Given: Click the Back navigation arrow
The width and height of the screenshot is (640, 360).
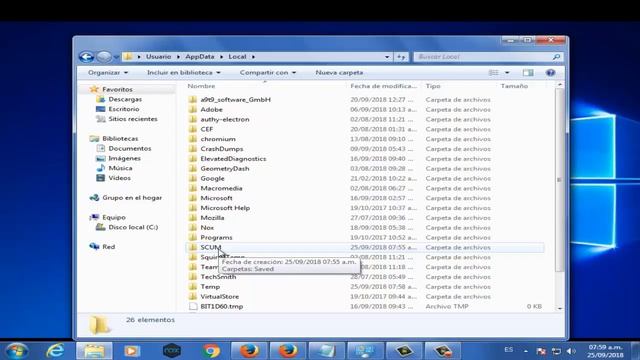Looking at the screenshot, I should click(x=86, y=57).
